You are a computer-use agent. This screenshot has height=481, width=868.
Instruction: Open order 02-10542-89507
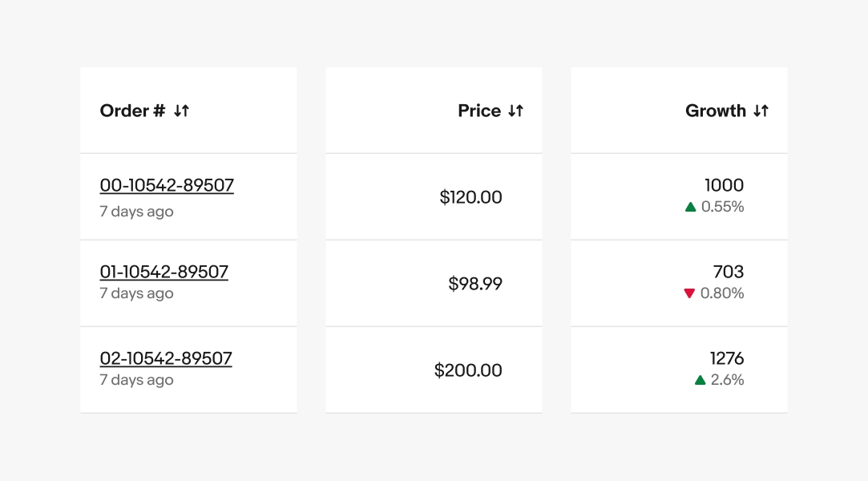165,358
